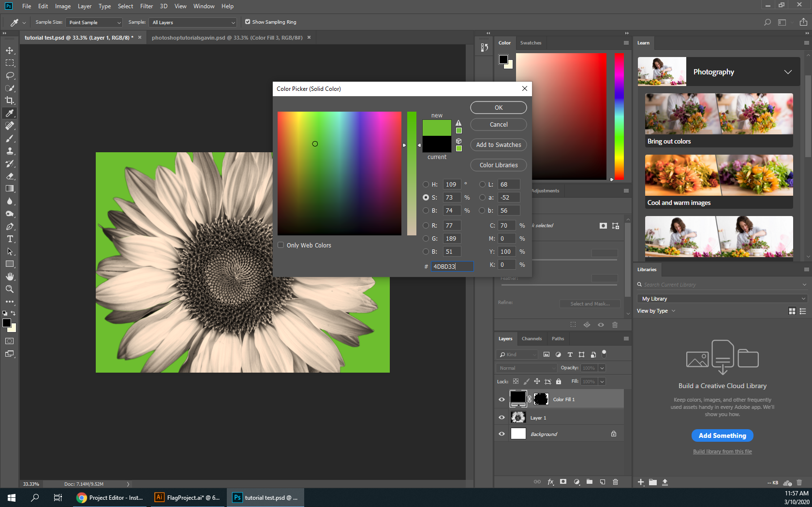Open the Sample Size dropdown

tap(94, 22)
